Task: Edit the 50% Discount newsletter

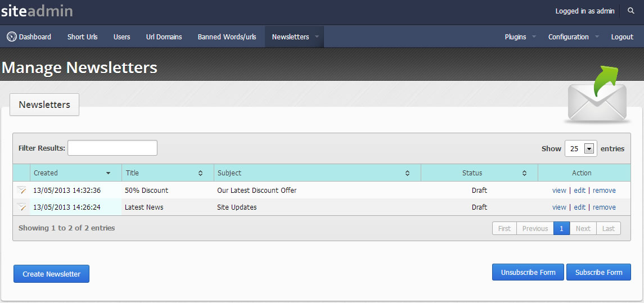Action: 579,191
